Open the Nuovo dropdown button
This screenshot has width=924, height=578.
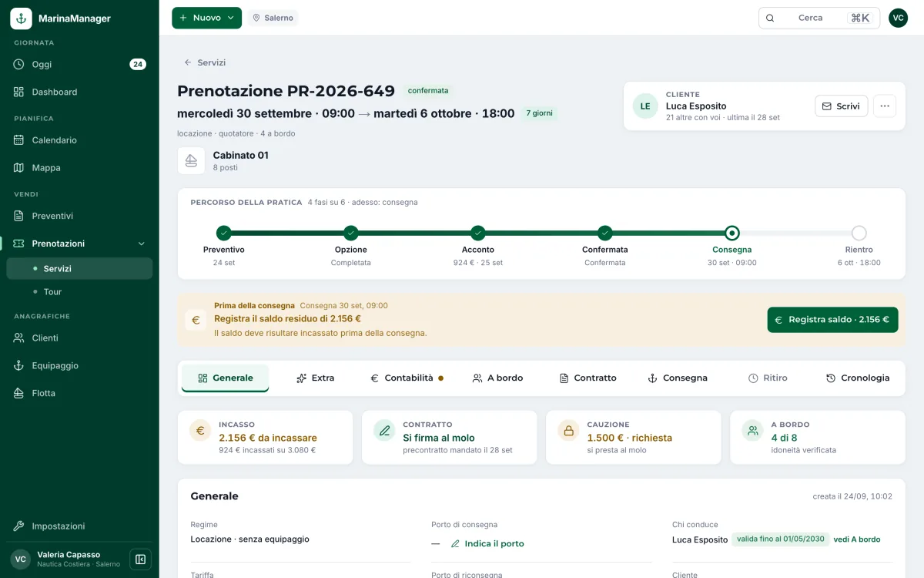pos(206,18)
